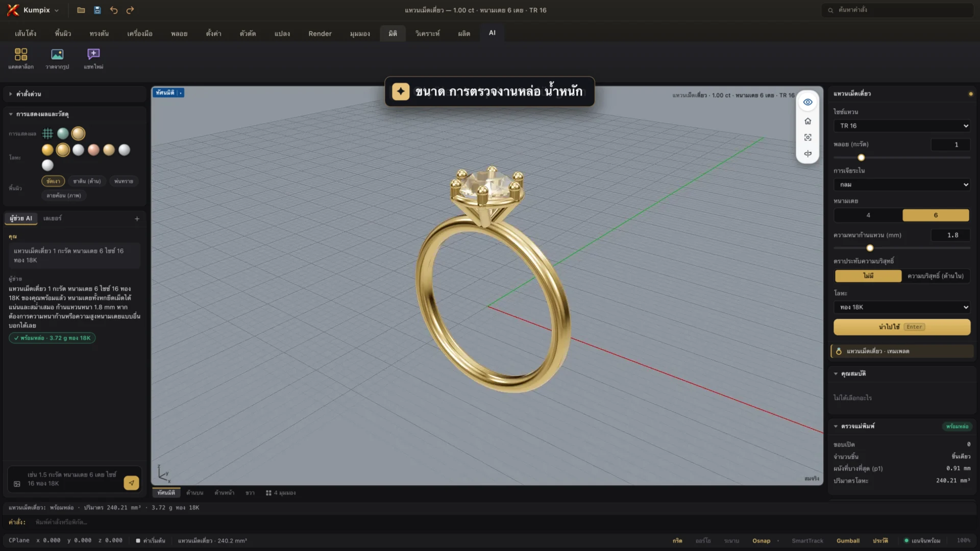
Task: Open the catalog grid tool in the ribbon
Action: (21, 59)
